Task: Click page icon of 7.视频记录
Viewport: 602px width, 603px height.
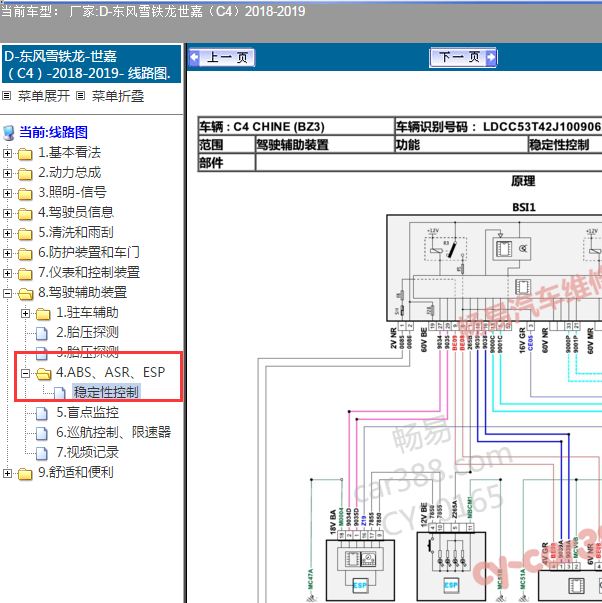Action: point(42,453)
